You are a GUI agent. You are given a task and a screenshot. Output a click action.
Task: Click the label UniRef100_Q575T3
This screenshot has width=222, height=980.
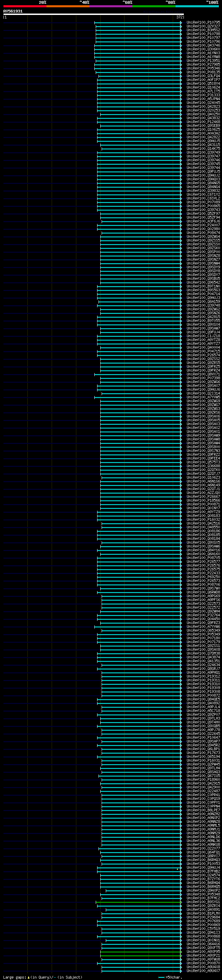(203, 462)
